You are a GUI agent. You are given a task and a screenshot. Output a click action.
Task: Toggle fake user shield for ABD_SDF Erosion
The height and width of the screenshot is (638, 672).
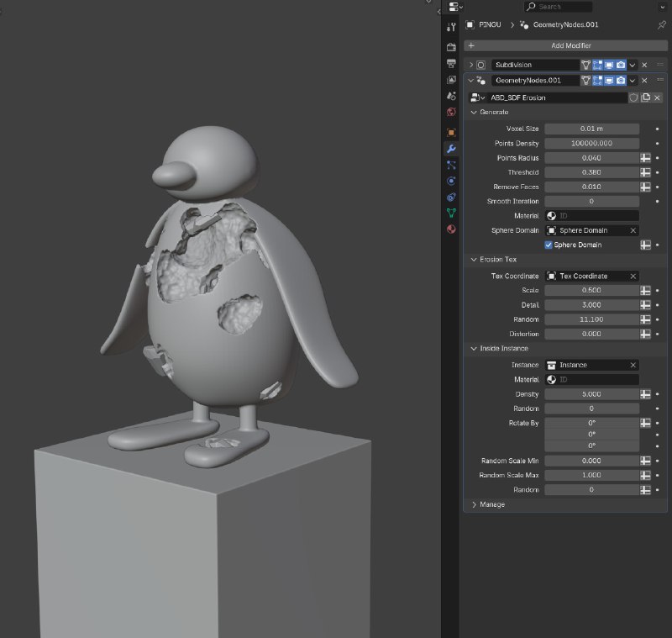[x=633, y=98]
